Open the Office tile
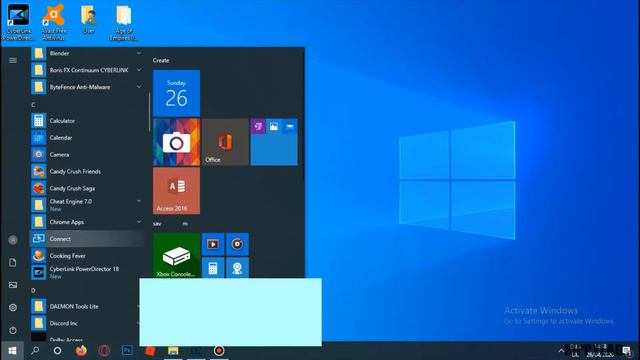The image size is (640, 360). coord(225,142)
